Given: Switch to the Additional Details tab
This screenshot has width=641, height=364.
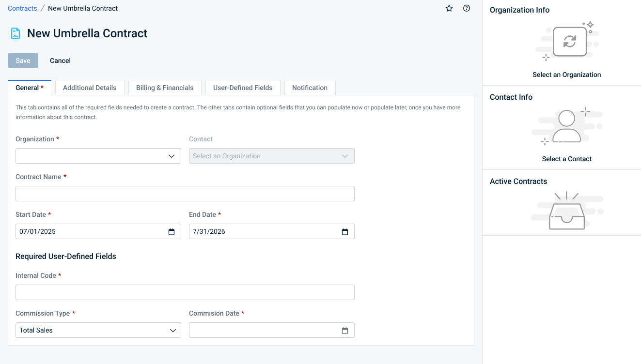Looking at the screenshot, I should 90,88.
